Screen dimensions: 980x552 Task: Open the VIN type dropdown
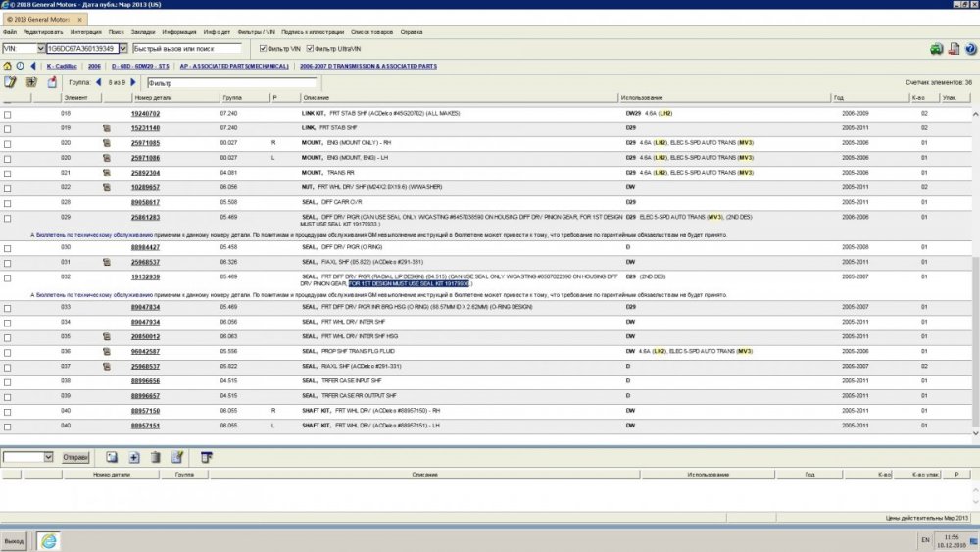(x=40, y=48)
